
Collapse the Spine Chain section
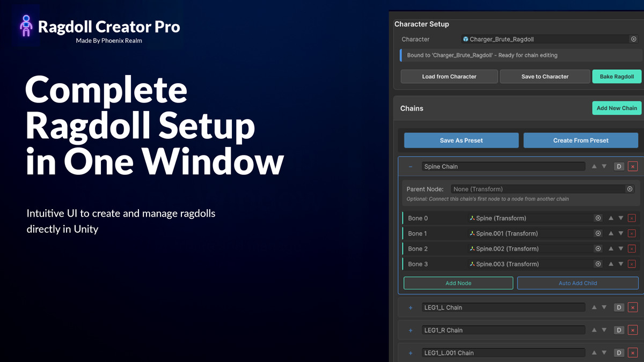pos(411,166)
